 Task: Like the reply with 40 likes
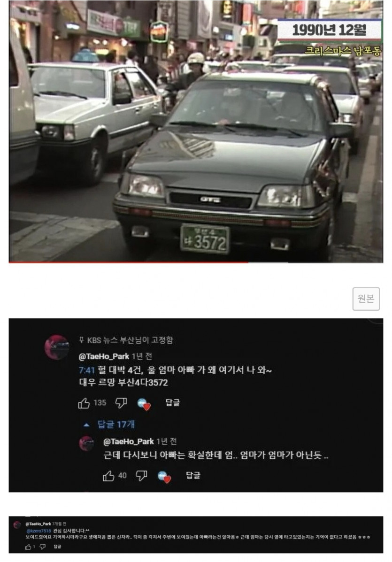[108, 476]
